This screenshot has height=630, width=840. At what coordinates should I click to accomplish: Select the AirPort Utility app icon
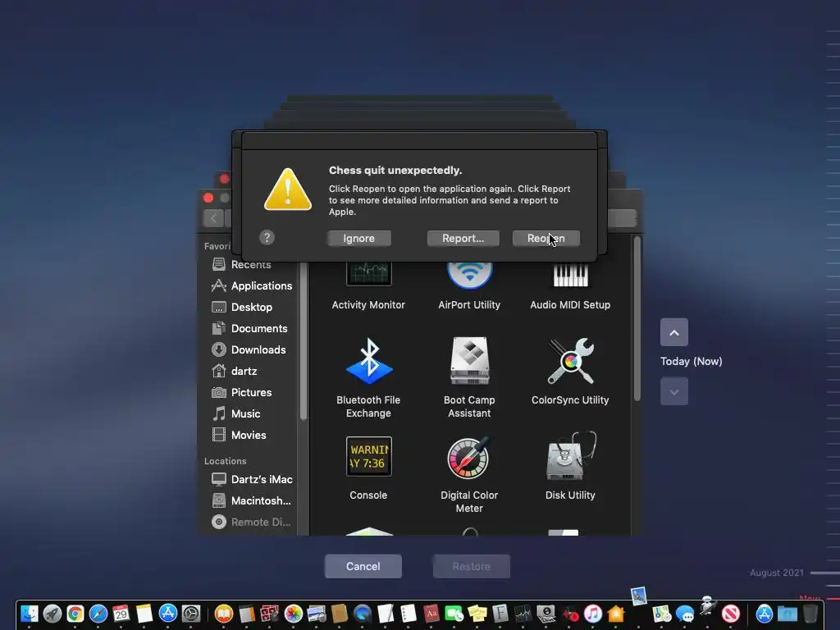(469, 276)
